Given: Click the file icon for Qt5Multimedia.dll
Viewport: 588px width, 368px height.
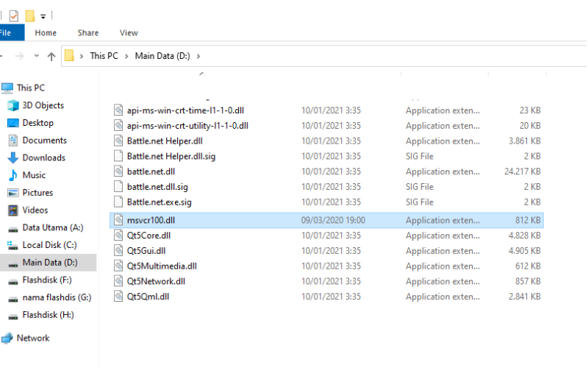Looking at the screenshot, I should pyautogui.click(x=118, y=266).
